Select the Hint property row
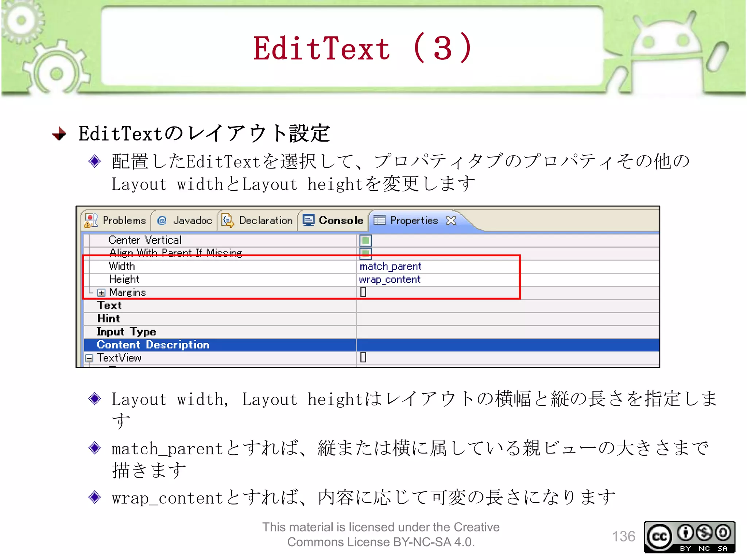Screen dimensions: 747x560 coord(371,319)
